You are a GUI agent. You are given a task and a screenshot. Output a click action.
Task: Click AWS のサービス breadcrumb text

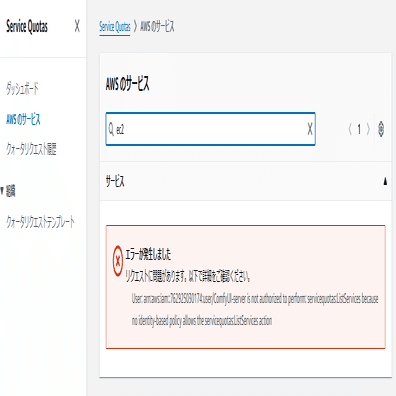point(157,26)
